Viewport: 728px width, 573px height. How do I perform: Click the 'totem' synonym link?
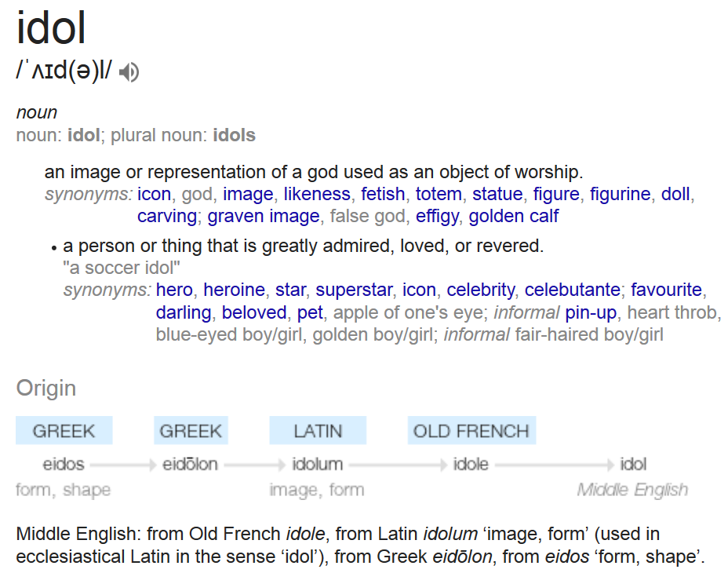click(439, 194)
